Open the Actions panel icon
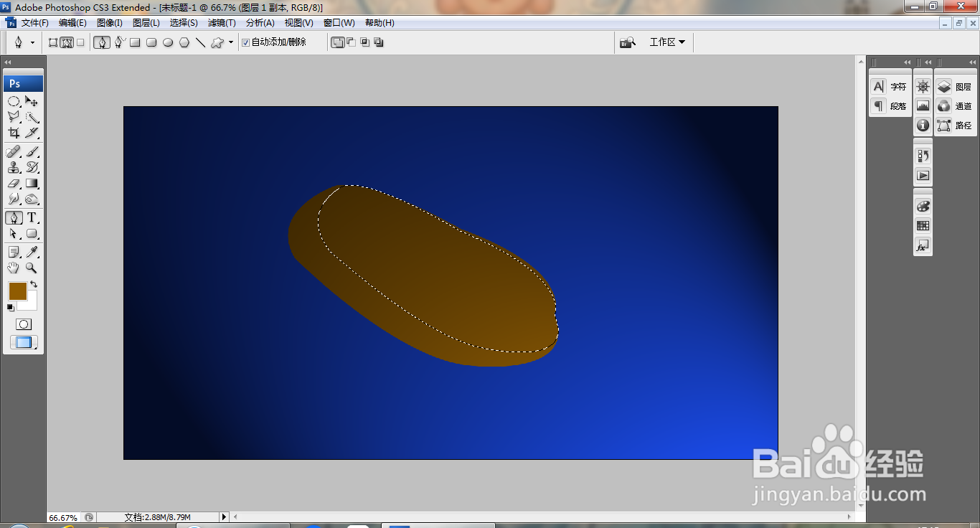 tap(923, 175)
